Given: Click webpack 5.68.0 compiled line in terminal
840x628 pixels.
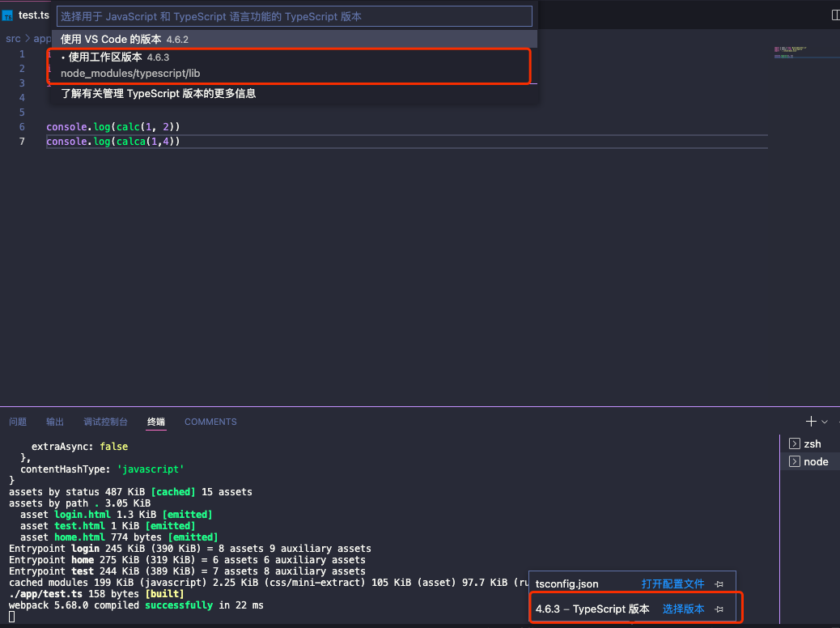Looking at the screenshot, I should 136,605.
